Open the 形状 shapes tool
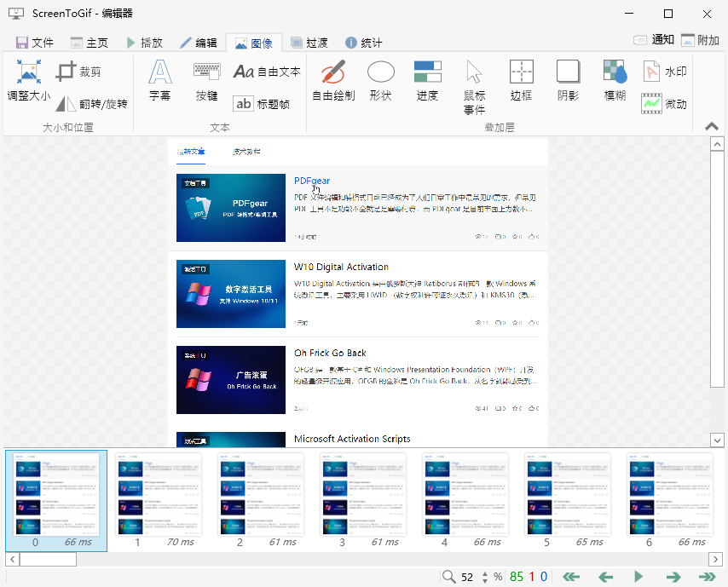The width and height of the screenshot is (728, 587). pyautogui.click(x=381, y=81)
